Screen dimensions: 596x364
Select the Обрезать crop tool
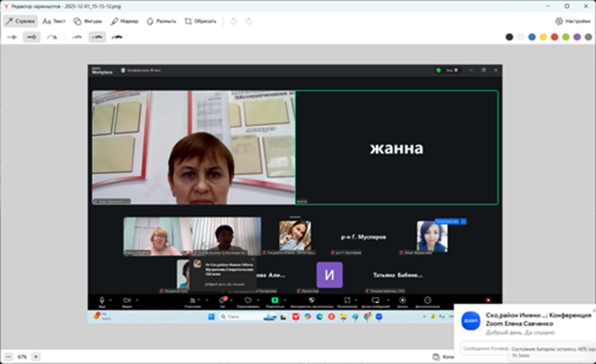pyautogui.click(x=200, y=21)
